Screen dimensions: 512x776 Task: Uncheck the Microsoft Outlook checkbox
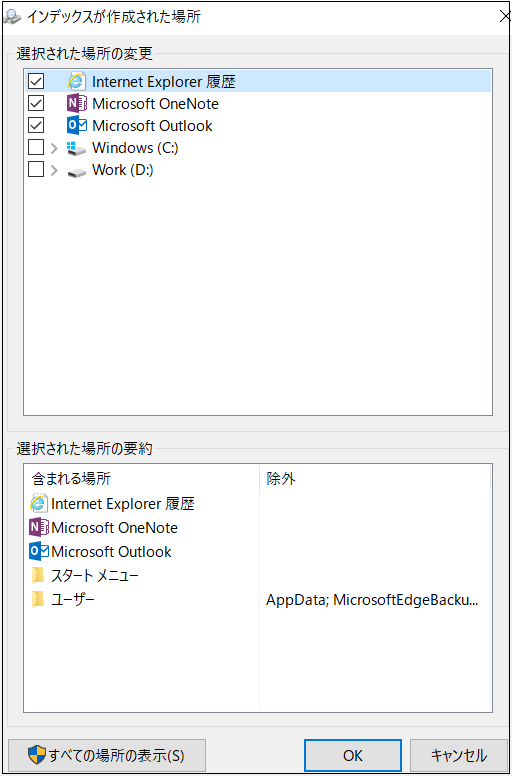click(x=36, y=126)
